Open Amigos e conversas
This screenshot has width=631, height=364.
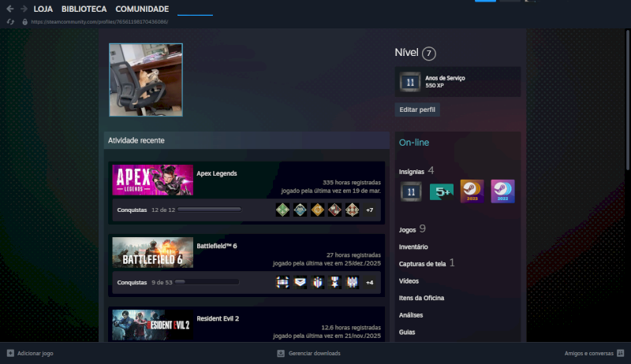coord(588,353)
